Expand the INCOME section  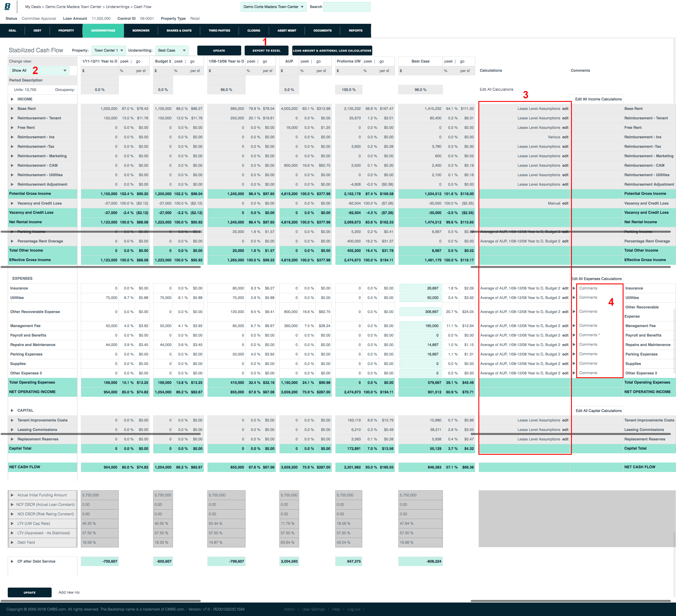(x=12, y=99)
